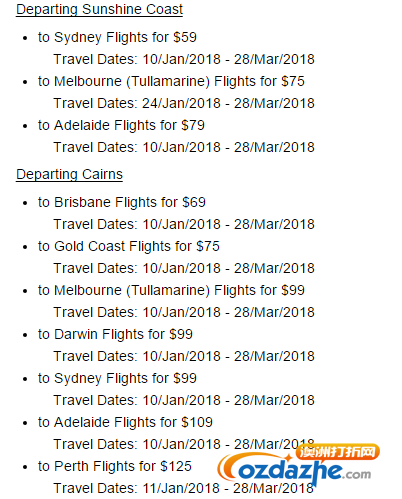Click travel dates starting 11/Jan/2018
The width and height of the screenshot is (402, 499).
click(x=184, y=488)
